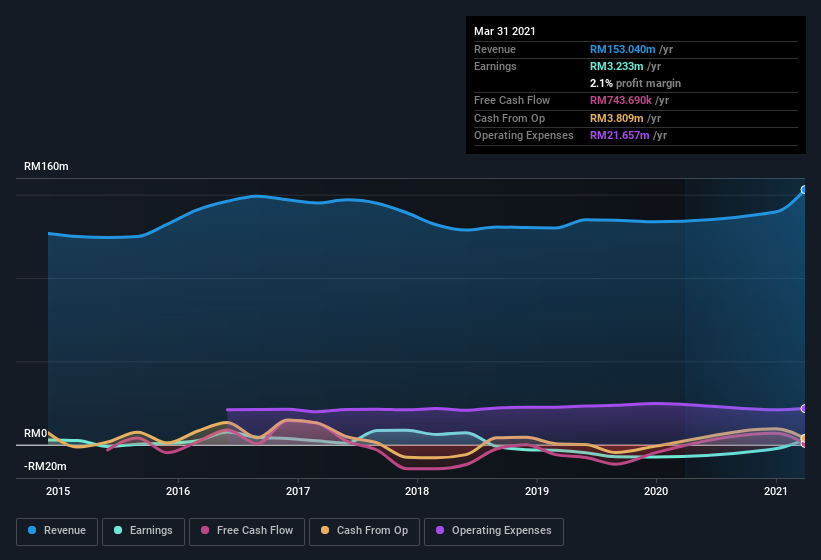Click the Mar 31 2021 tooltip date header

coord(505,31)
